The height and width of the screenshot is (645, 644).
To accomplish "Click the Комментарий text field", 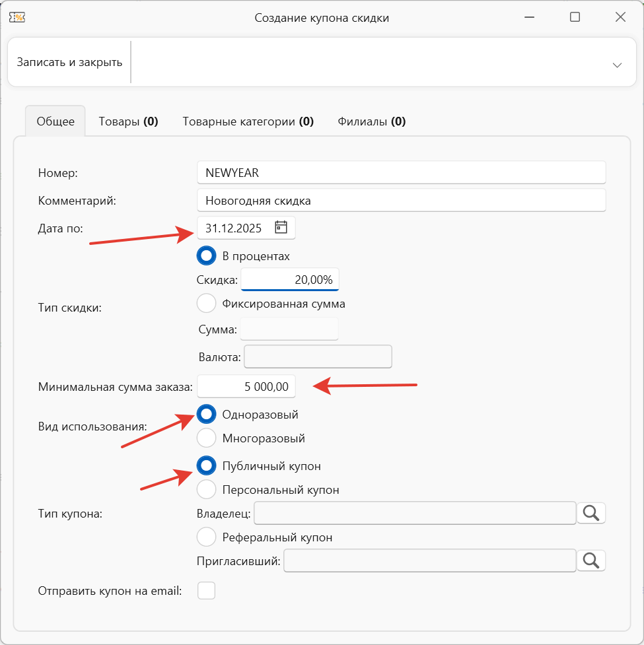I will (401, 200).
